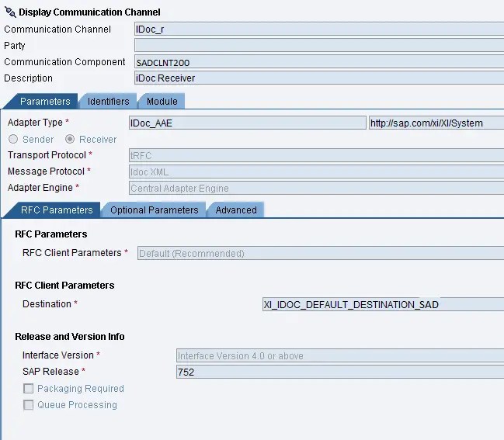The width and height of the screenshot is (504, 440).
Task: Open the Transport Protocol tRFC dropdown
Action: [316, 155]
